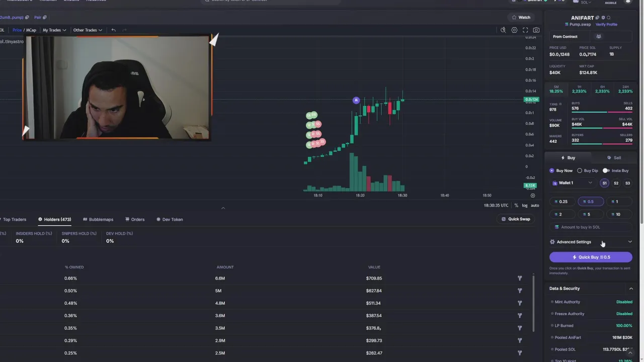Click the chart quick search icon
Image resolution: width=644 pixels, height=362 pixels.
click(x=503, y=30)
